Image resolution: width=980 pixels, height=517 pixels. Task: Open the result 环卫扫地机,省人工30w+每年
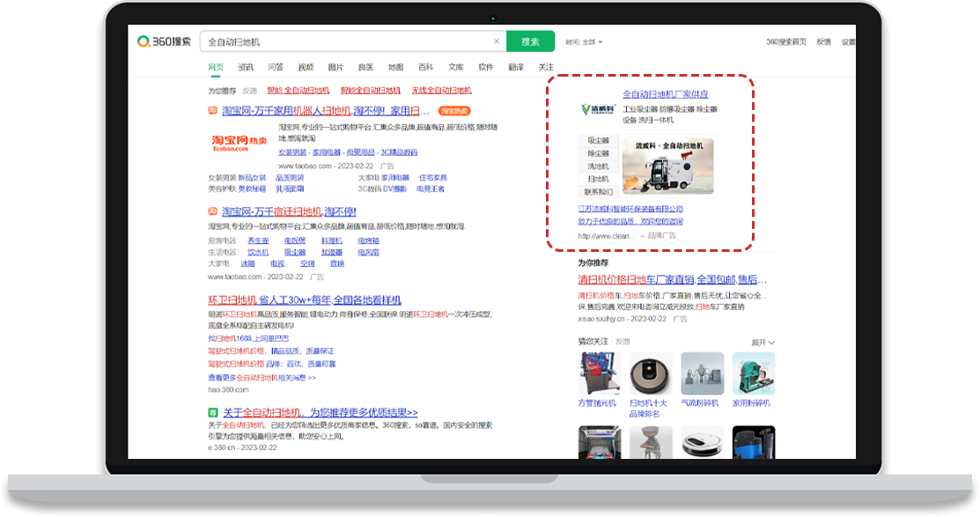pos(305,300)
